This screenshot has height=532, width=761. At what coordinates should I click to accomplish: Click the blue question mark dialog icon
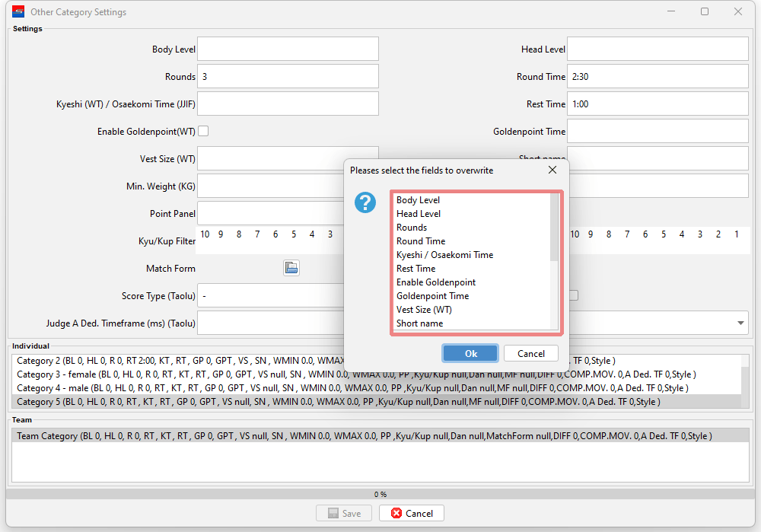click(x=365, y=202)
